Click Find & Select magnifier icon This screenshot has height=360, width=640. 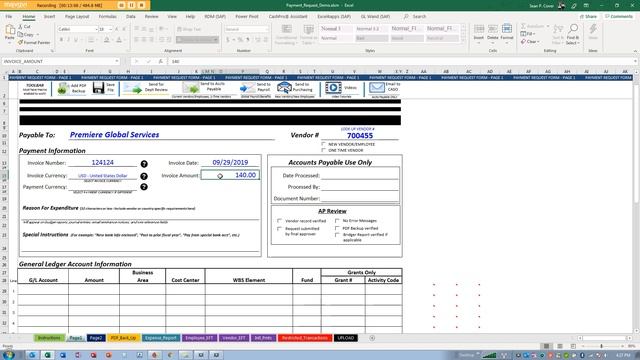tap(573, 29)
